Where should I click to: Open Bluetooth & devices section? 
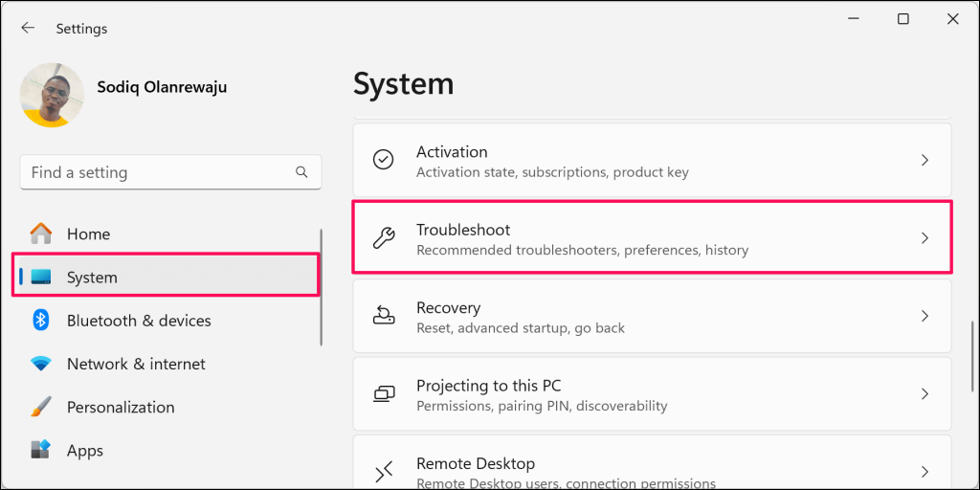click(x=139, y=321)
